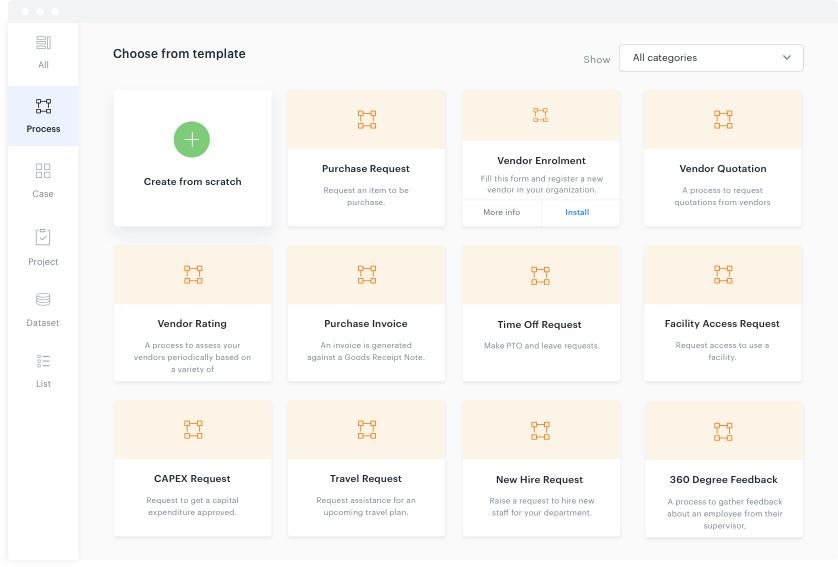The width and height of the screenshot is (838, 567).
Task: Install the Vendor Enrolment template
Action: (577, 212)
